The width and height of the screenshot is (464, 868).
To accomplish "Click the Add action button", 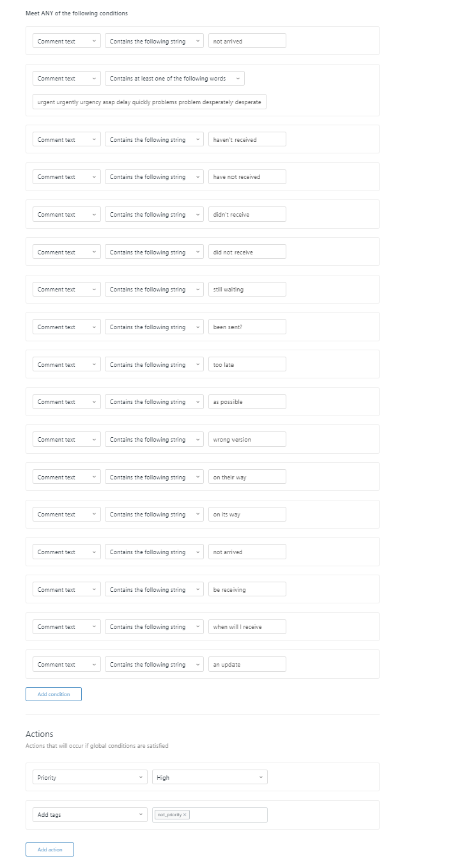I will [x=50, y=849].
